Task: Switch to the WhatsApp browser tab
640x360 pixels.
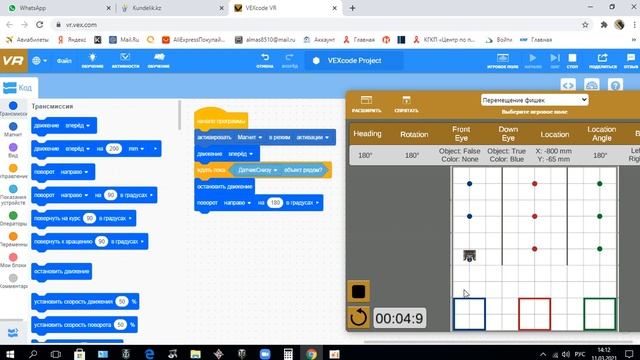Action: pos(59,8)
